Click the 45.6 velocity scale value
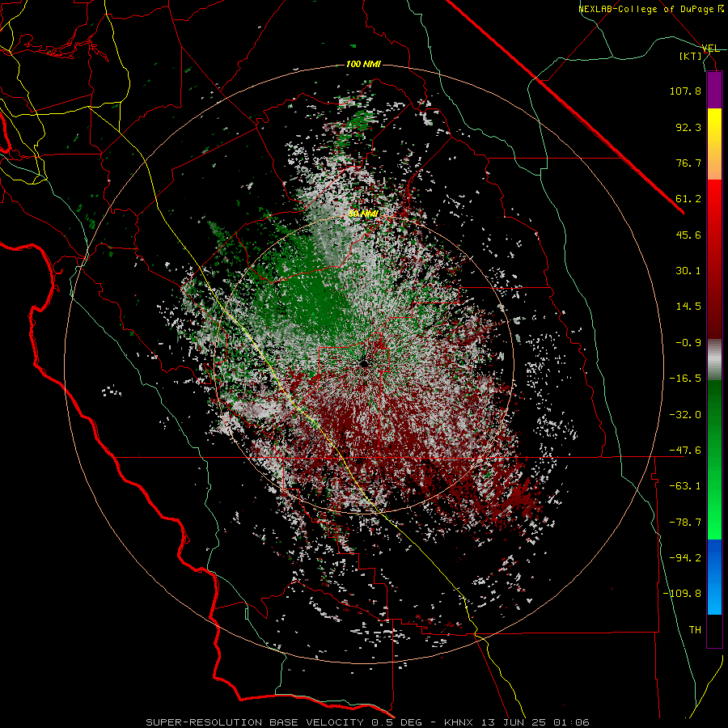This screenshot has height=728, width=728. (688, 235)
